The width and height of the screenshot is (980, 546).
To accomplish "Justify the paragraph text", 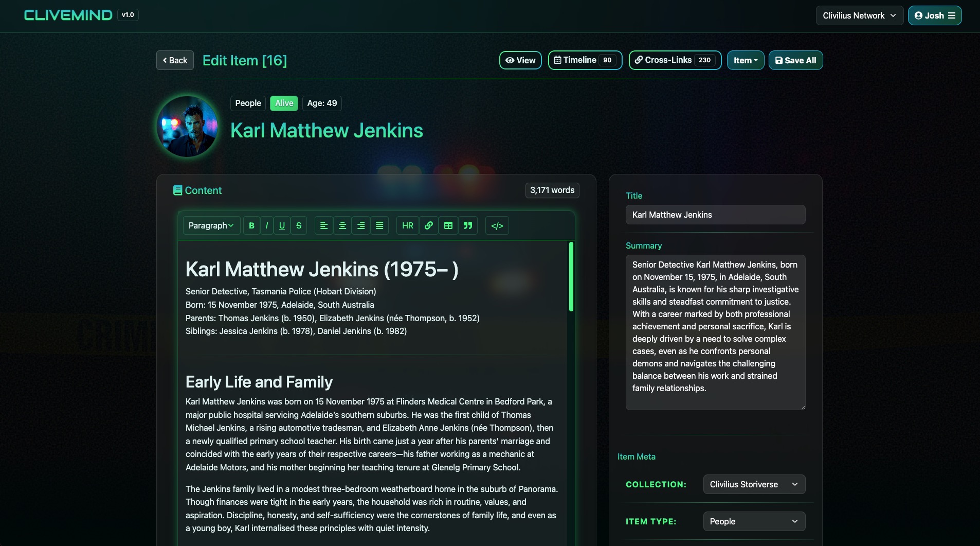I will [x=379, y=225].
